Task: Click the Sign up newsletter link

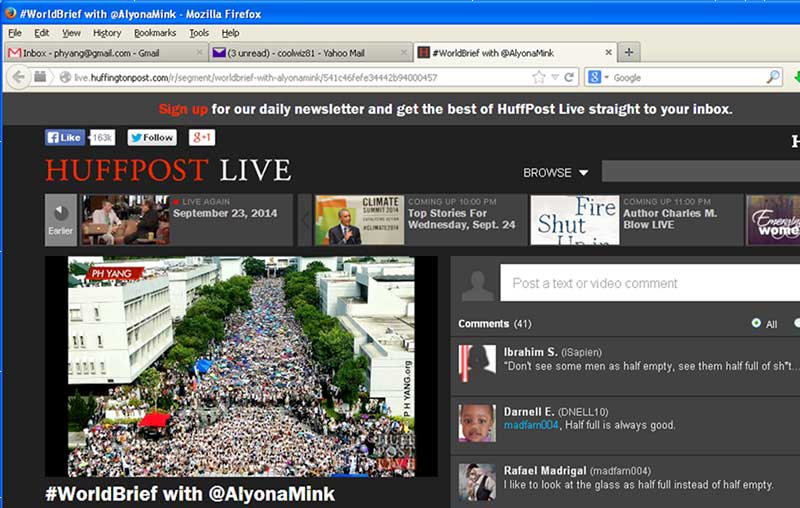Action: point(183,109)
